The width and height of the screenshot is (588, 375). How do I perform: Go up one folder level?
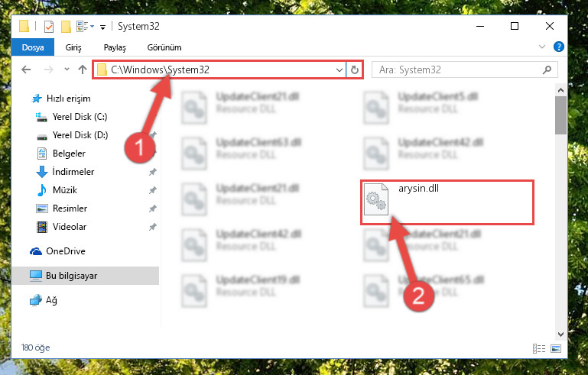(83, 70)
